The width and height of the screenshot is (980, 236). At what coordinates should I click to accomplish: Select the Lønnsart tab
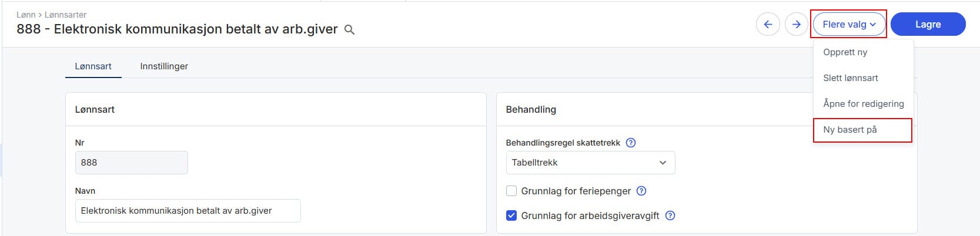(93, 66)
